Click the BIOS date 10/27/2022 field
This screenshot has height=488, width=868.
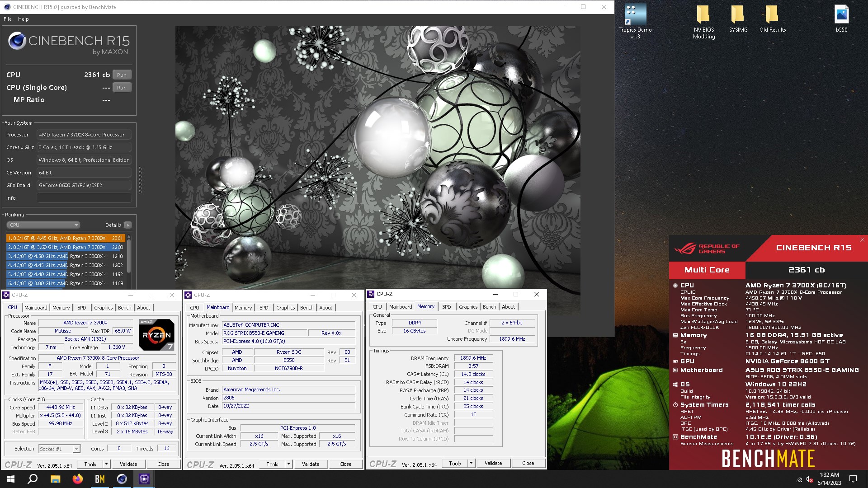(288, 406)
